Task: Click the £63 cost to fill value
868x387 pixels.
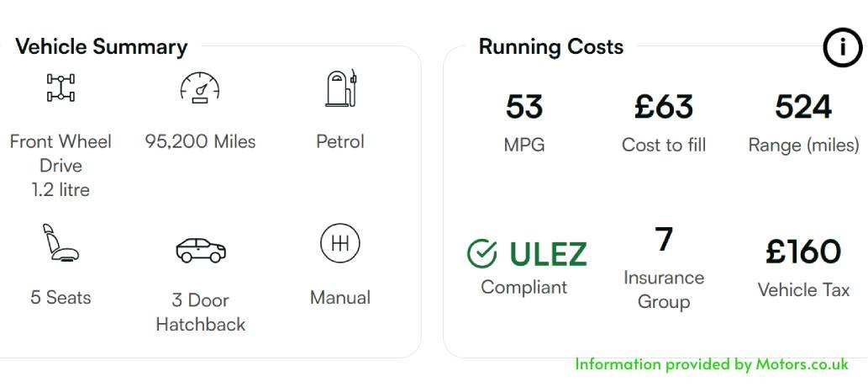Action: (x=664, y=107)
